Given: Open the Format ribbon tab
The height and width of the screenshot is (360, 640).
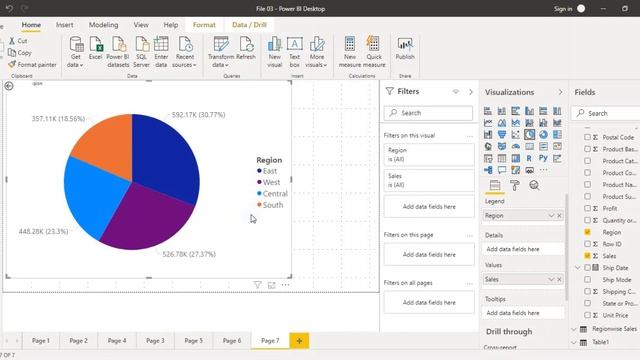Looking at the screenshot, I should 204,25.
